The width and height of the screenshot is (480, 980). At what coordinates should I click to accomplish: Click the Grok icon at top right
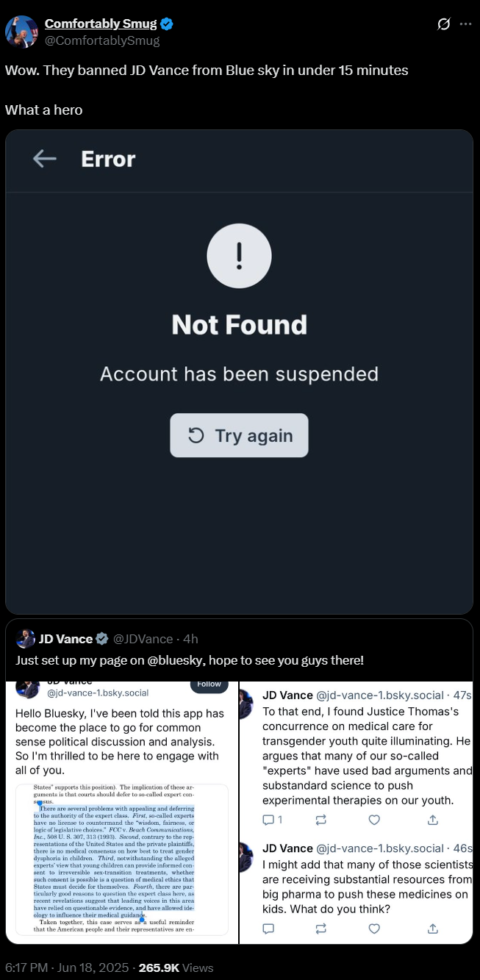click(443, 24)
